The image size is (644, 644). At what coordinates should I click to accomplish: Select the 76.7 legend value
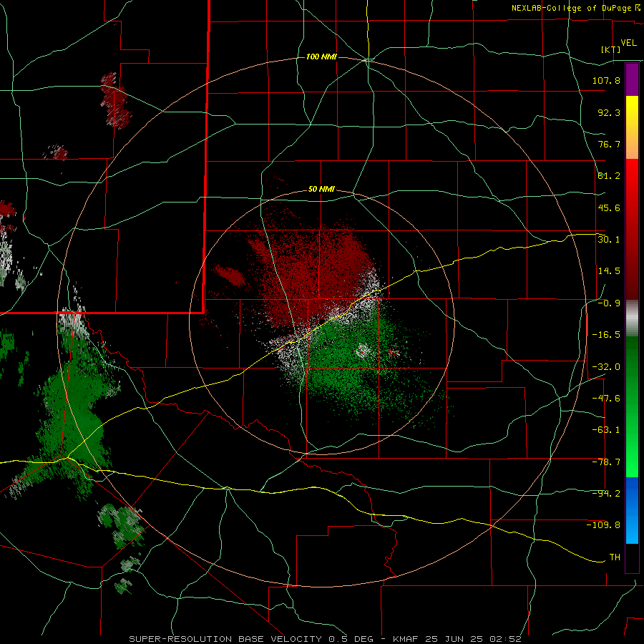click(609, 144)
